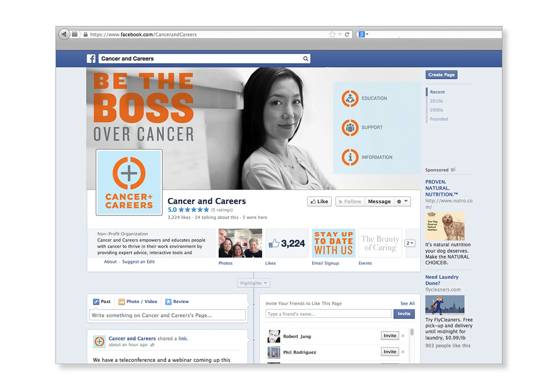The width and height of the screenshot is (558, 392).
Task: Open the search engine dropdown arrow
Action: pyautogui.click(x=367, y=34)
